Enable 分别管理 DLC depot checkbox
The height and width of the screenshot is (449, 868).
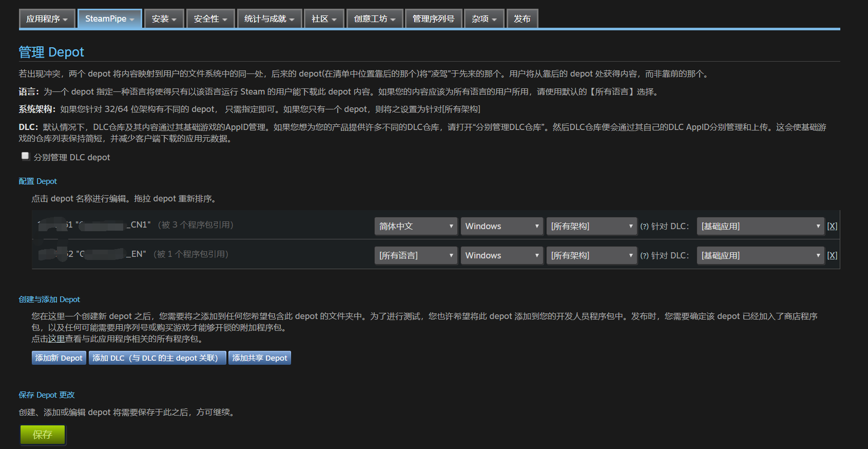[x=25, y=156]
